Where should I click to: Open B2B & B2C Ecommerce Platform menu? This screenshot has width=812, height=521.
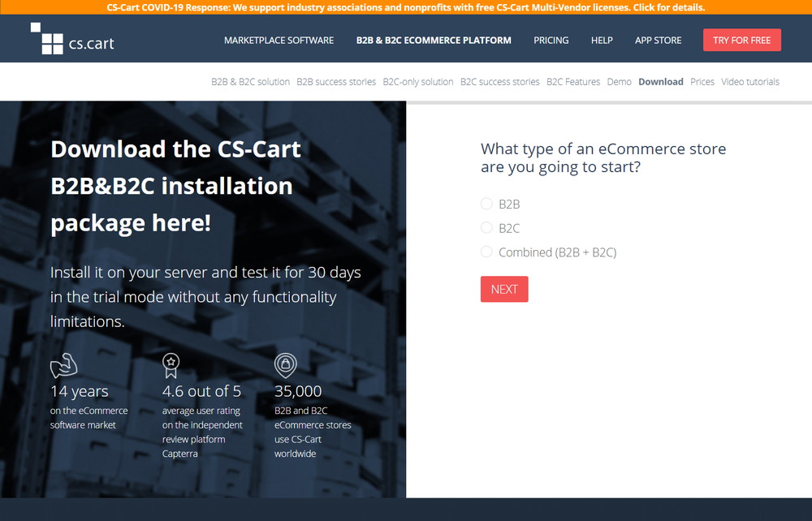pos(434,41)
